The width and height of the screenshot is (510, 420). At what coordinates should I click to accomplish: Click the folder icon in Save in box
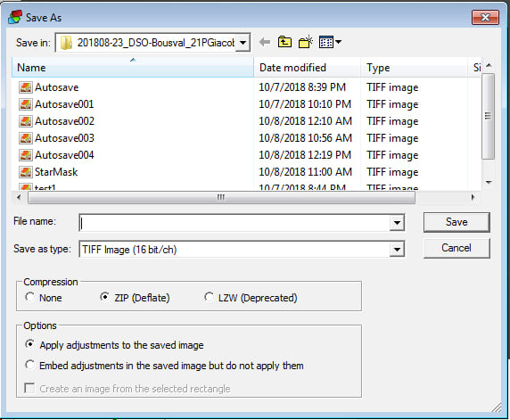pyautogui.click(x=66, y=43)
